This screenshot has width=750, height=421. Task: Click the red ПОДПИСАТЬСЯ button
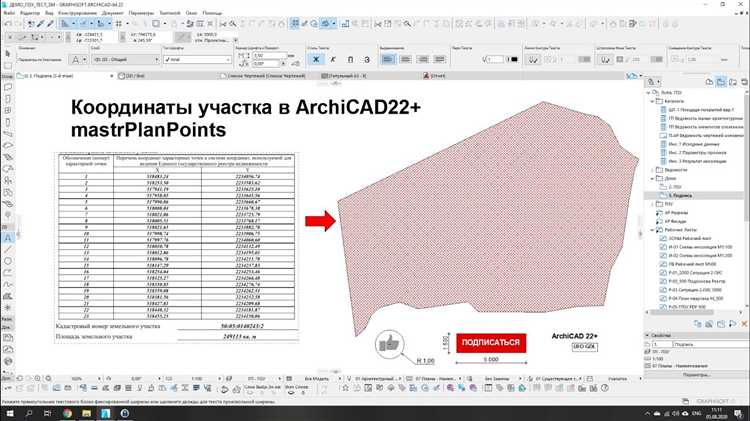[x=489, y=343]
